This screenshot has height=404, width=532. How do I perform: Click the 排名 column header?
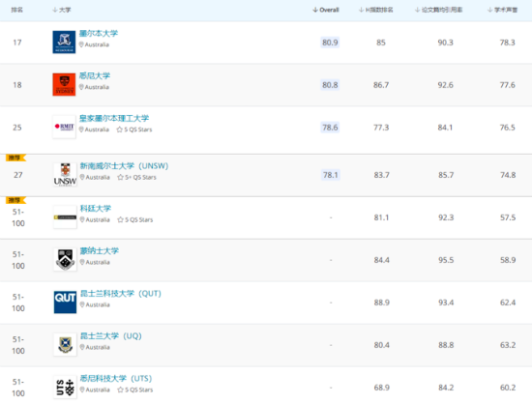[17, 10]
